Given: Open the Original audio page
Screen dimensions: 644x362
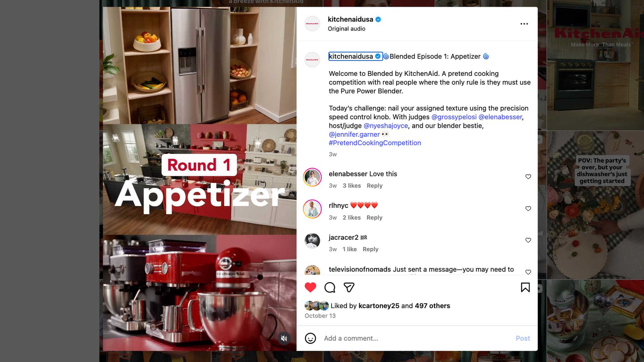Looking at the screenshot, I should pos(346,29).
